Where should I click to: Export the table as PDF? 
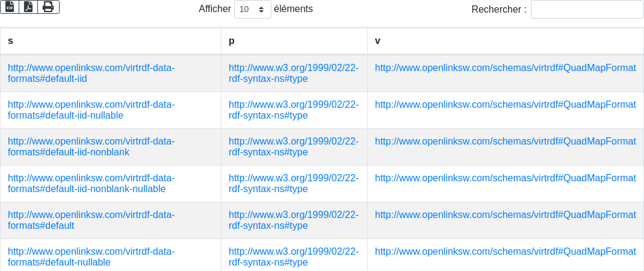click(28, 7)
